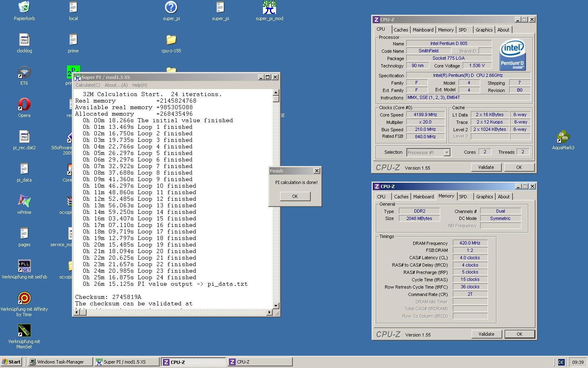This screenshot has width=588, height=368.
Task: Launch the Affinity by Time shortcut
Action: pyautogui.click(x=24, y=298)
